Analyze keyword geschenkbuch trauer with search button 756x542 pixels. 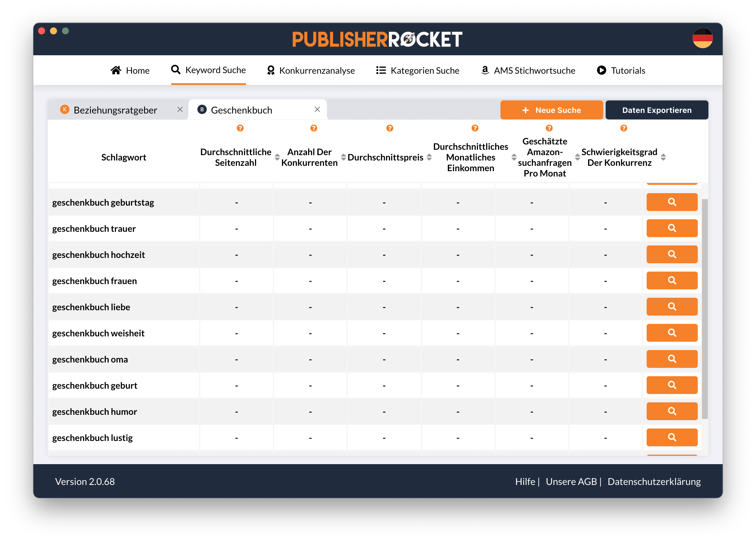point(672,228)
